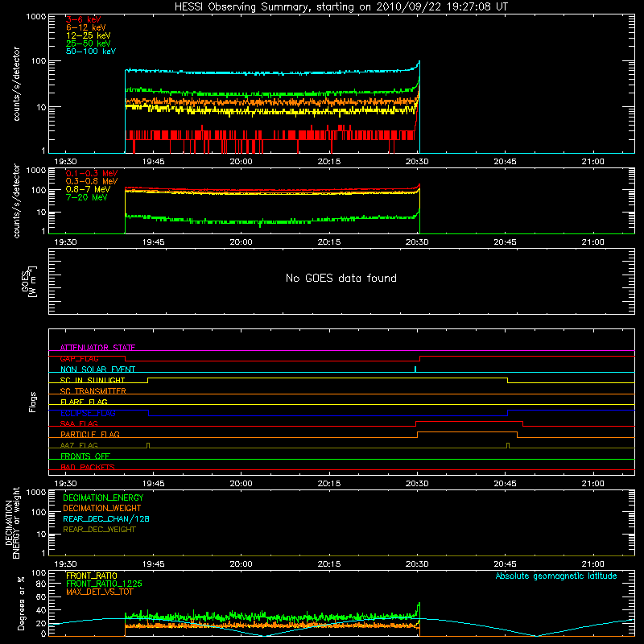Click the SC_IN_SUNLIGHT flag label

tap(93, 380)
